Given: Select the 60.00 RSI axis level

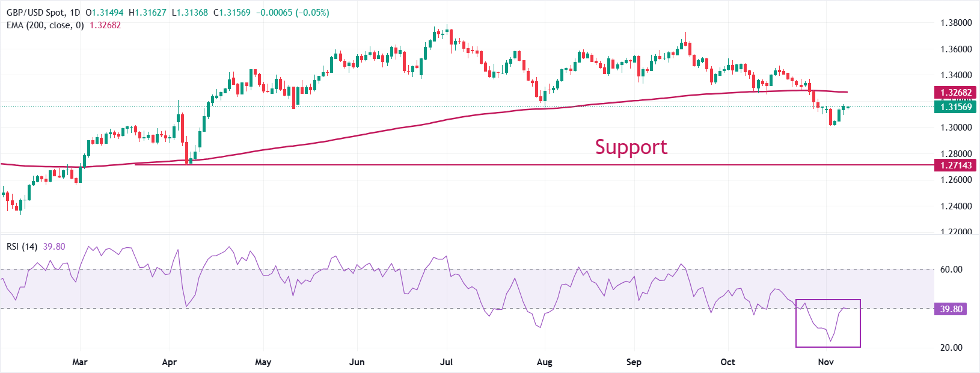Looking at the screenshot, I should (x=951, y=270).
